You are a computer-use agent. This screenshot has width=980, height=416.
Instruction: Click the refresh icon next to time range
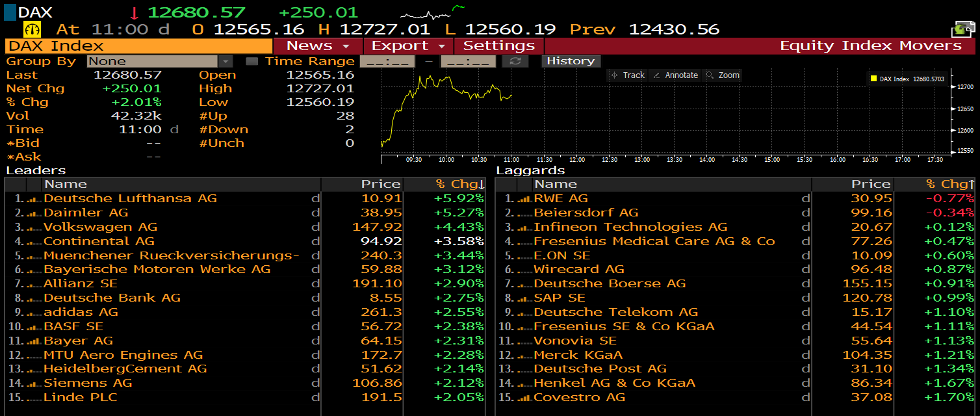pos(515,61)
